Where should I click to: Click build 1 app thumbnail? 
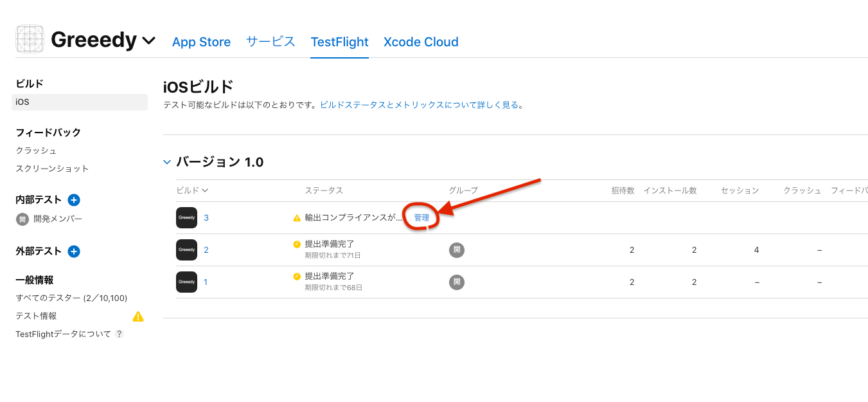point(186,282)
